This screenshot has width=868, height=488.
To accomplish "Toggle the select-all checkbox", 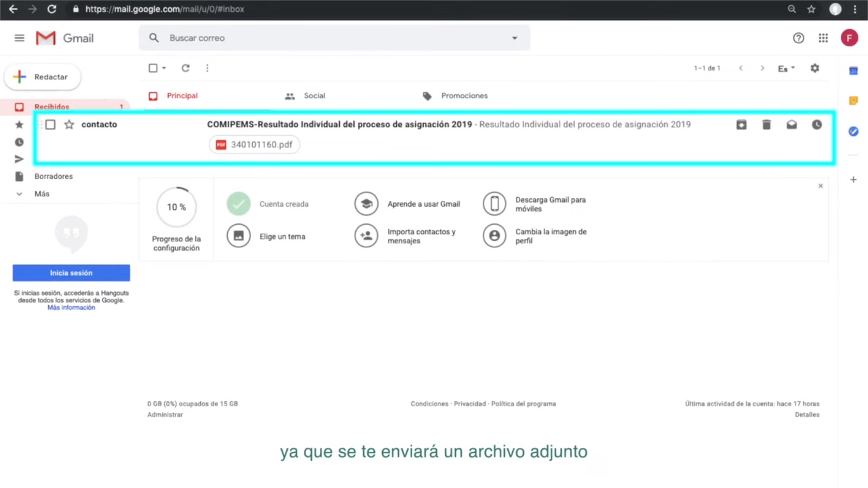I will coord(153,68).
